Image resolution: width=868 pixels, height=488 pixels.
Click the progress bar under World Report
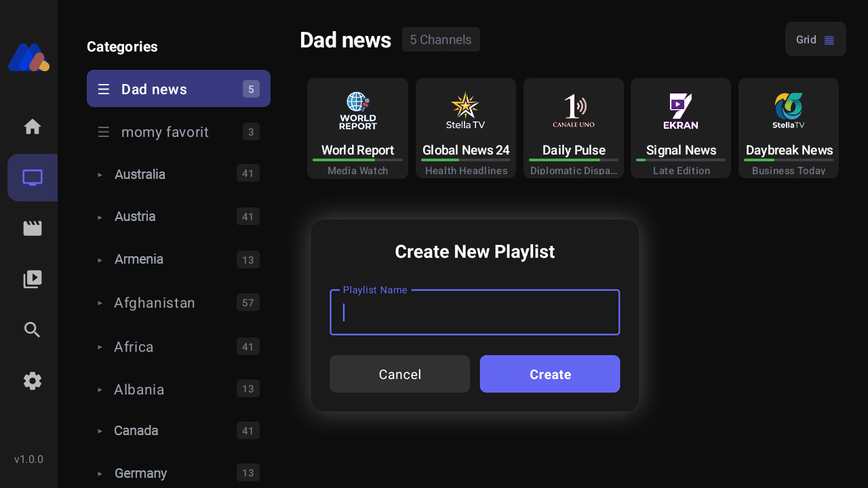click(x=357, y=159)
